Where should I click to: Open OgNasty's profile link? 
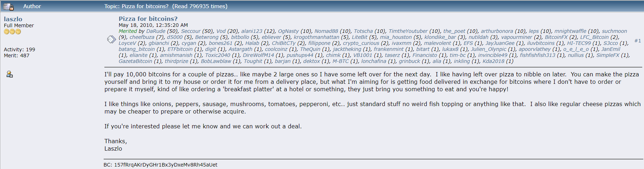288,31
